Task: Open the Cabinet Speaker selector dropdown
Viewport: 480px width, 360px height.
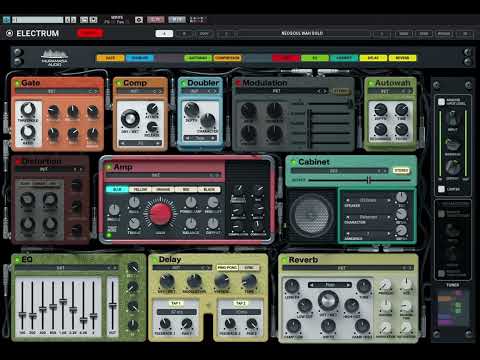Action: 368,200
